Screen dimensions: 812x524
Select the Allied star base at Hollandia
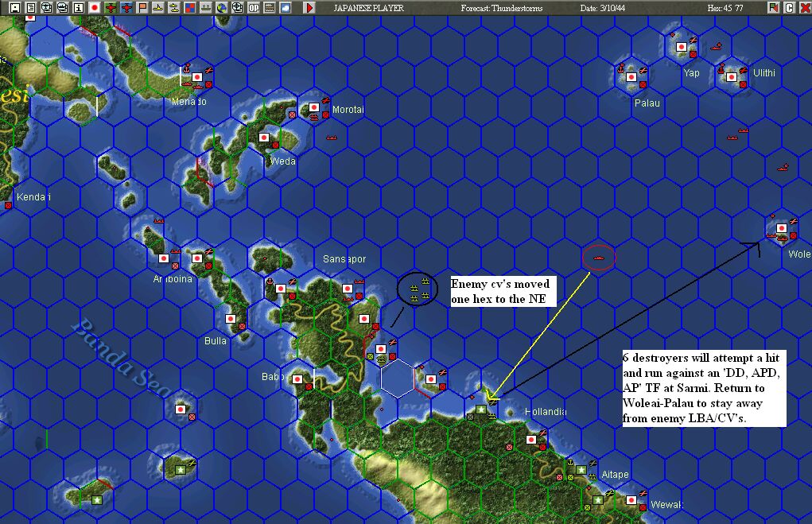click(x=481, y=409)
